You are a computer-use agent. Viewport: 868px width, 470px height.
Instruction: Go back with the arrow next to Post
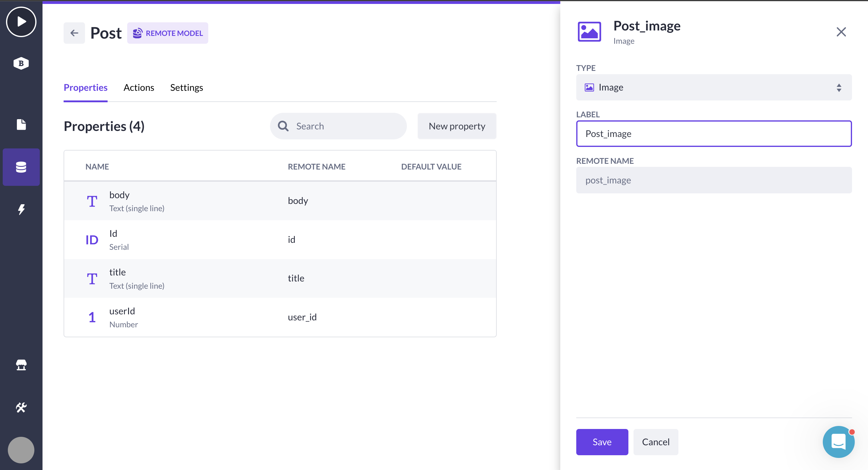click(x=74, y=33)
